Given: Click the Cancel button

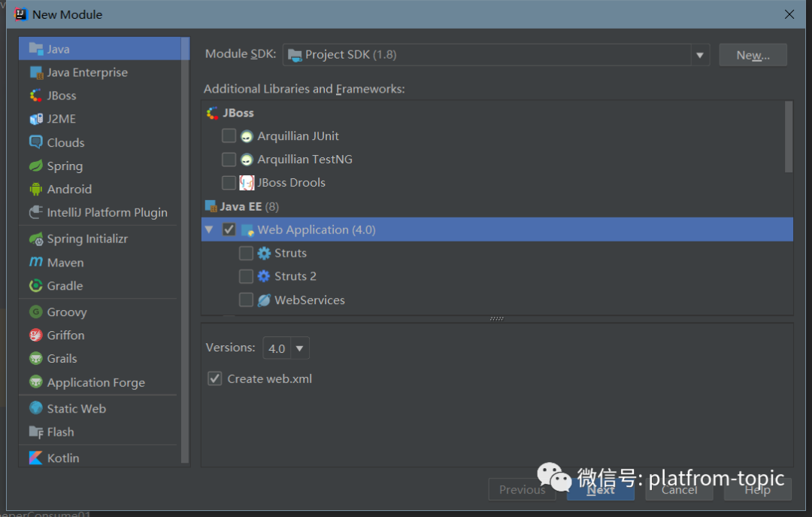Looking at the screenshot, I should point(679,489).
